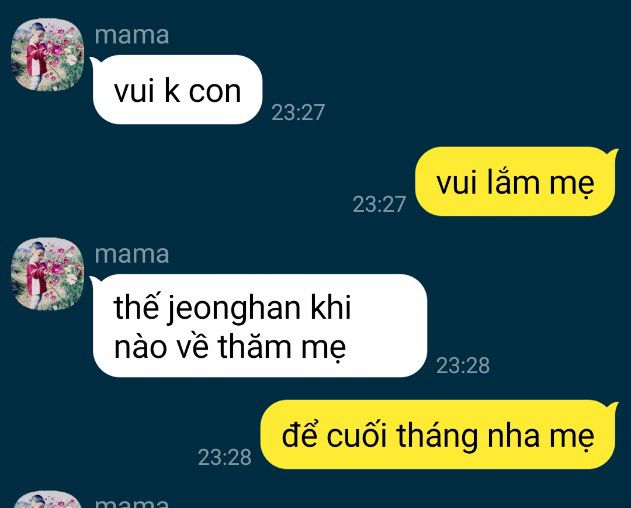Tap the 23:27 timestamp next to "vui k con"
Image resolution: width=631 pixels, height=508 pixels.
[x=298, y=112]
